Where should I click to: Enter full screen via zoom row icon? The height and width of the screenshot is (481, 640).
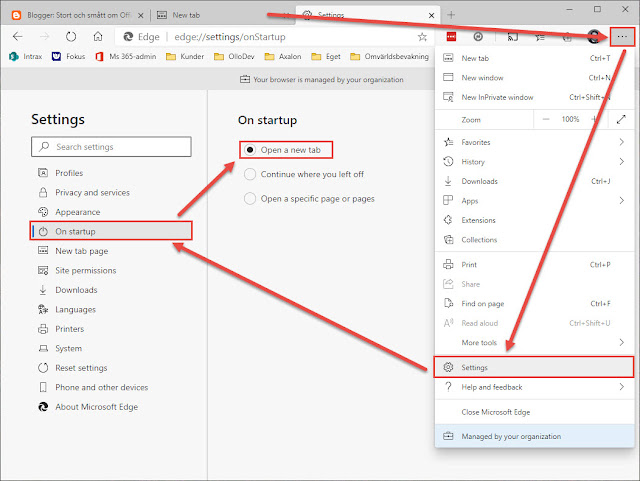coord(621,119)
